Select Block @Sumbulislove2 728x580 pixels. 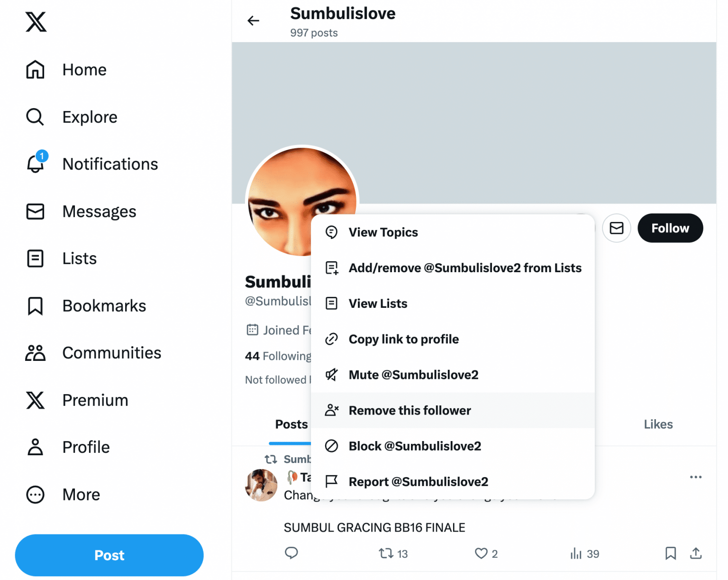pos(415,446)
